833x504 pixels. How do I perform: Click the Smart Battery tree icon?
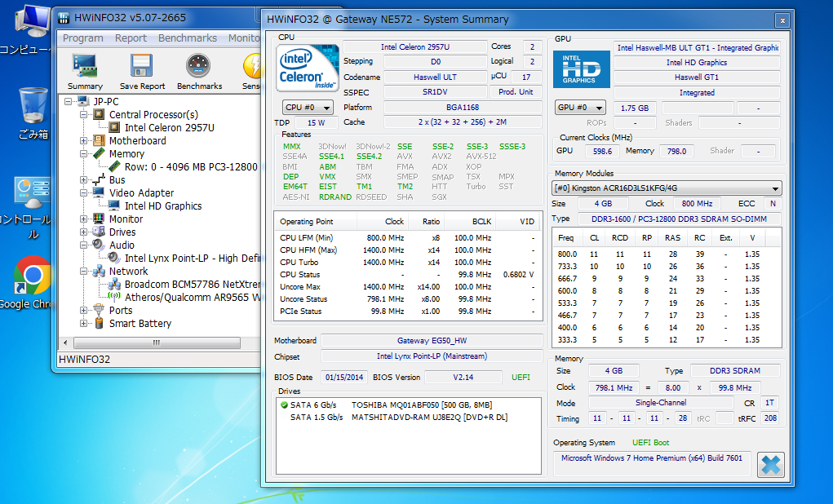point(99,323)
